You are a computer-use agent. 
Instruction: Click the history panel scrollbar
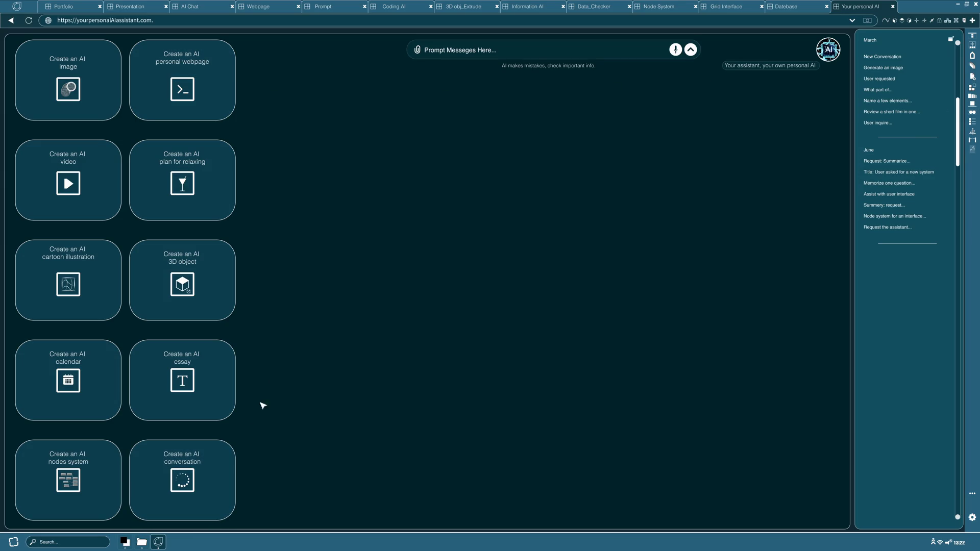[958, 132]
